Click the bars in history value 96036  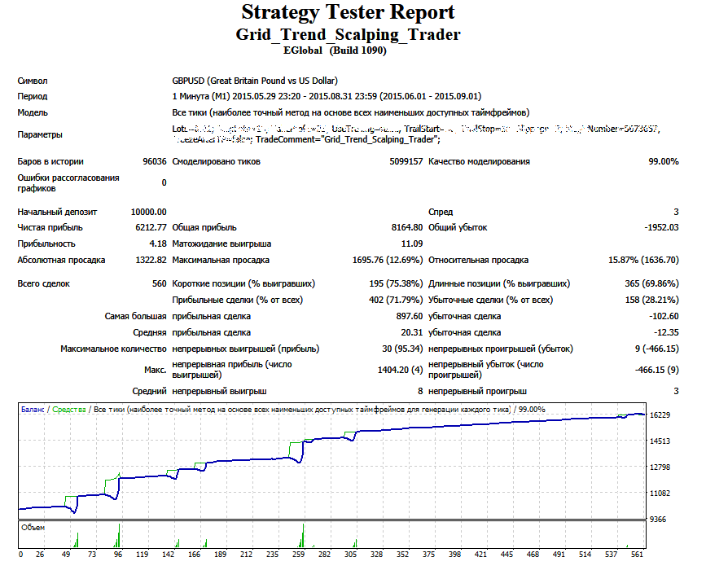[155, 161]
